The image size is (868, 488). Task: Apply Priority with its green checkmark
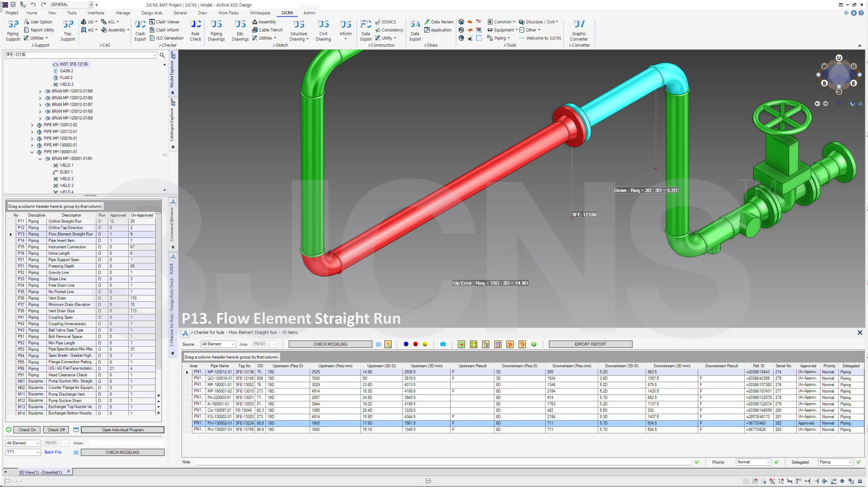point(776,463)
